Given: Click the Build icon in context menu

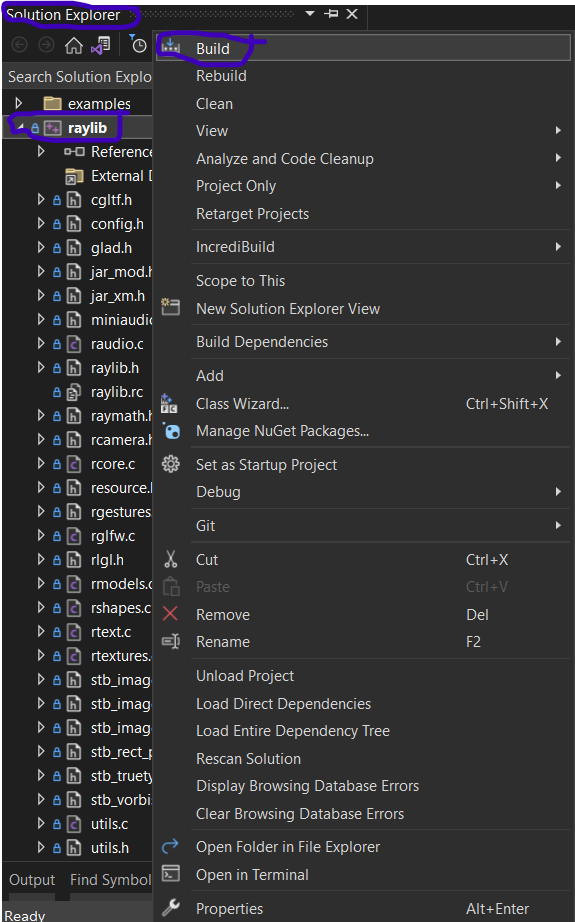Looking at the screenshot, I should (171, 47).
